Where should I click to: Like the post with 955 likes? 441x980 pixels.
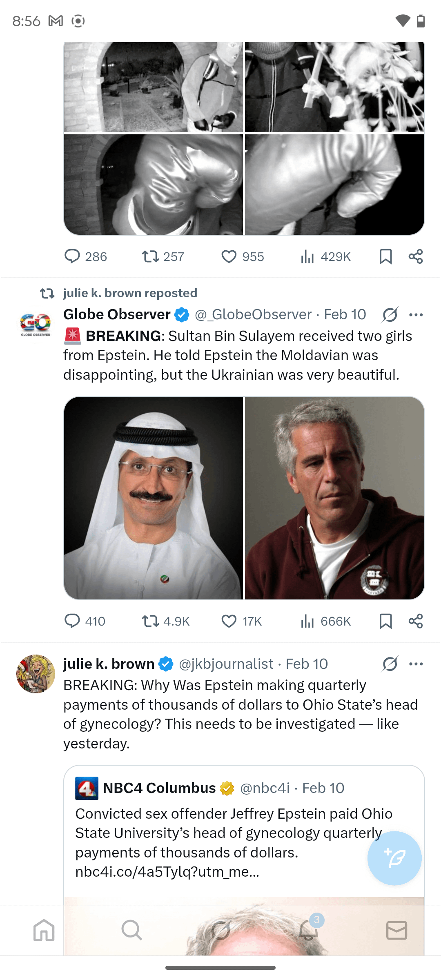point(229,256)
